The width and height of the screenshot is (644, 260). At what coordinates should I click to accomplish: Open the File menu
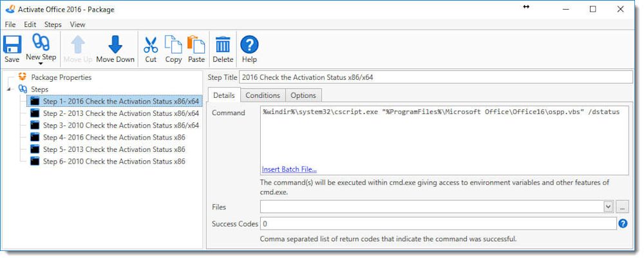click(x=10, y=24)
